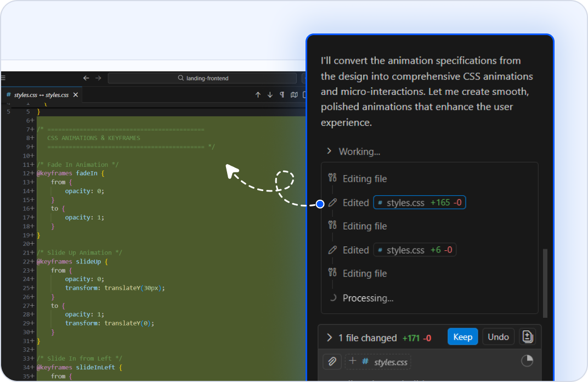Screen dimensions: 588x382
Task: Go to previous change with up arrow
Action: [258, 94]
